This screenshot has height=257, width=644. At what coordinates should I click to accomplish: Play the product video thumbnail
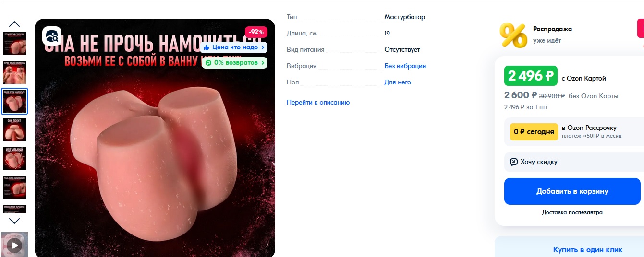point(14,245)
